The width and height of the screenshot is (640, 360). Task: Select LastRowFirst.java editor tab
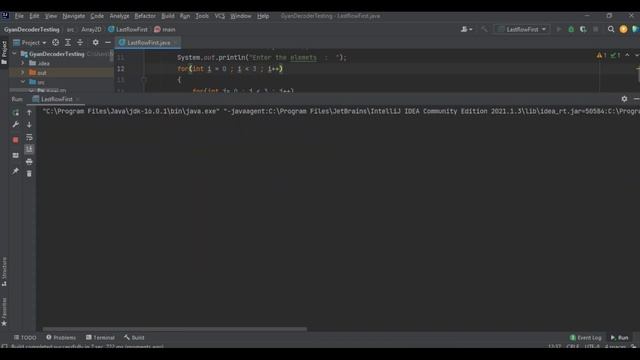coord(148,42)
